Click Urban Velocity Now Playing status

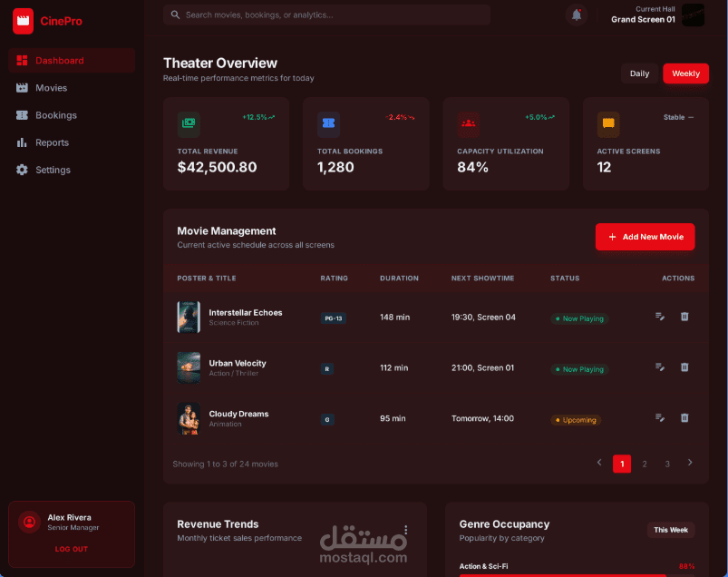[579, 369]
